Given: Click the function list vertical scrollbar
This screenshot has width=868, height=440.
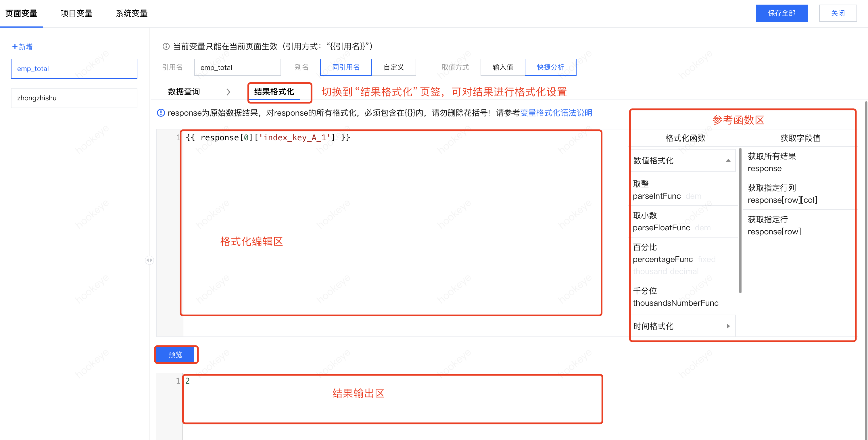Looking at the screenshot, I should point(740,221).
